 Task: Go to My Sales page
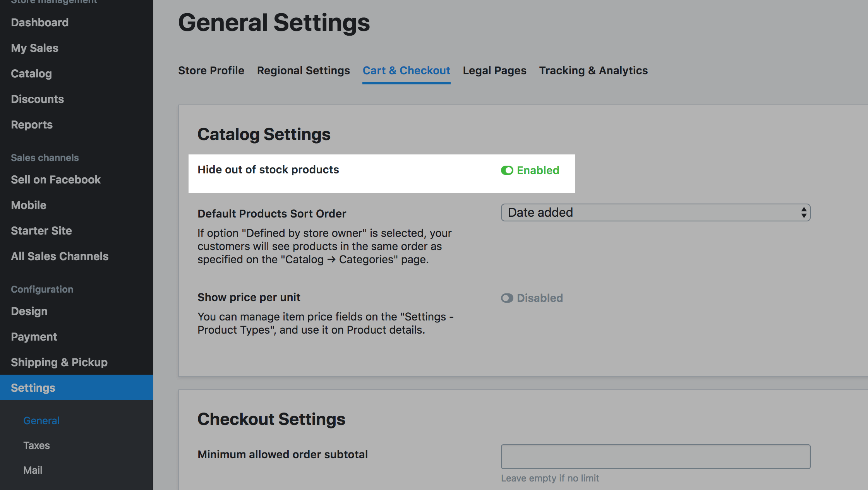click(x=34, y=48)
